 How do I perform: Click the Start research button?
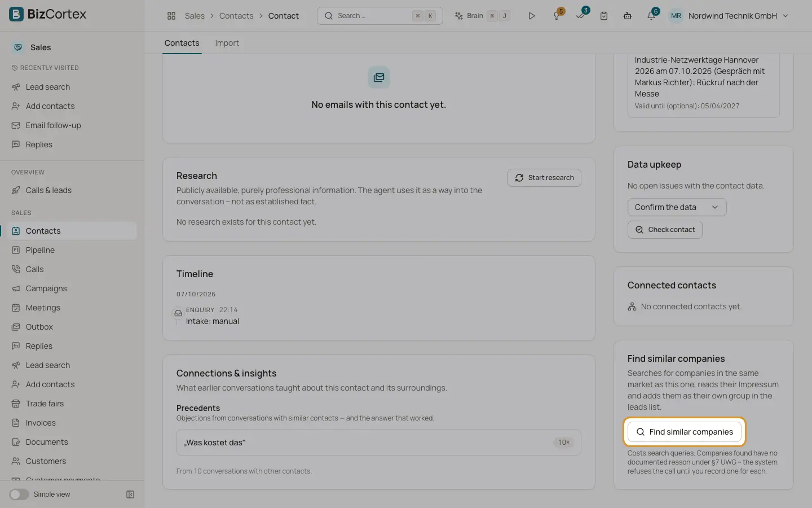544,178
